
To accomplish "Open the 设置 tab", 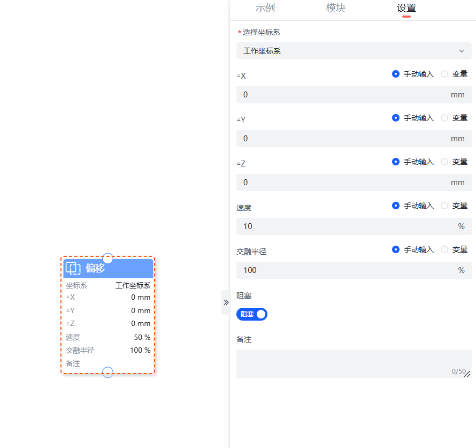I will [406, 8].
